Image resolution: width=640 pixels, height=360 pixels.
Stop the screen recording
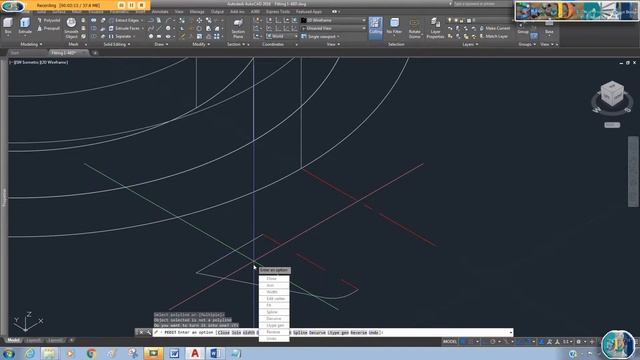(141, 5)
